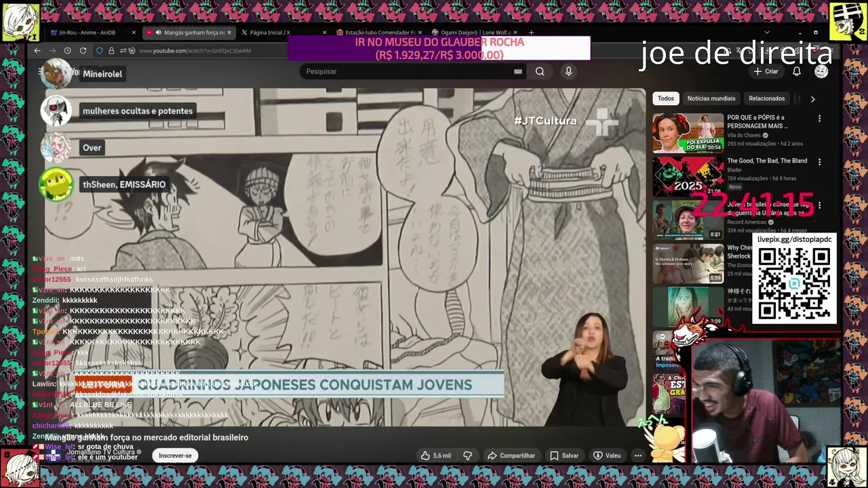Go back with the browser back arrow

pyautogui.click(x=37, y=51)
